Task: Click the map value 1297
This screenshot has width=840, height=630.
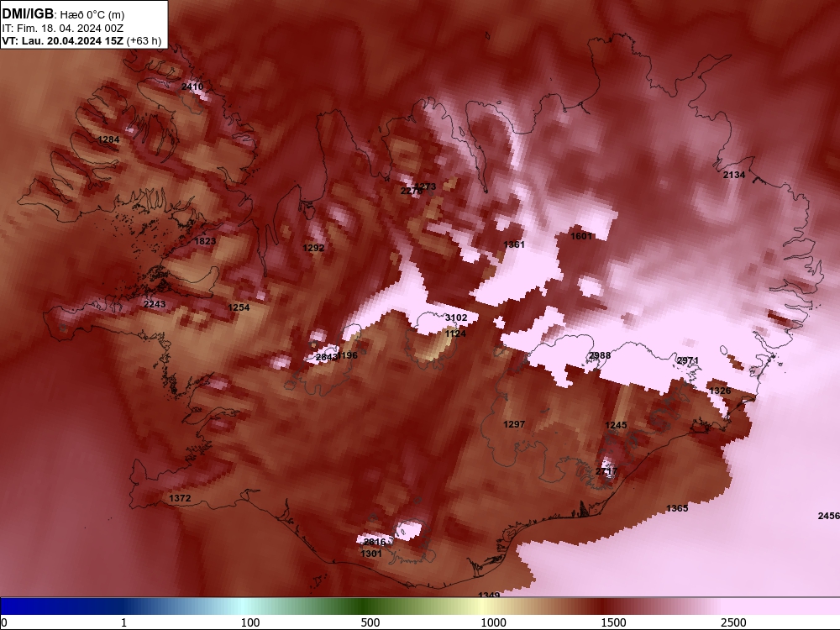Action: pyautogui.click(x=514, y=424)
